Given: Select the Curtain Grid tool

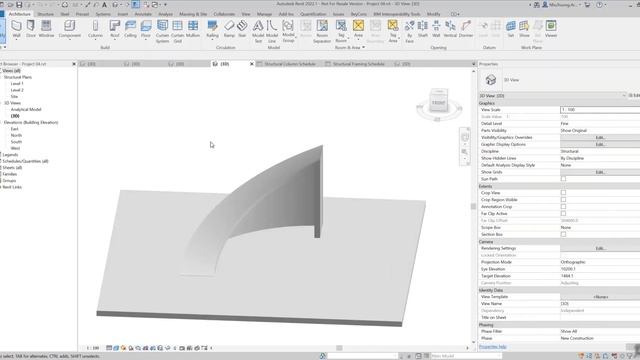Looking at the screenshot, I should tap(178, 31).
